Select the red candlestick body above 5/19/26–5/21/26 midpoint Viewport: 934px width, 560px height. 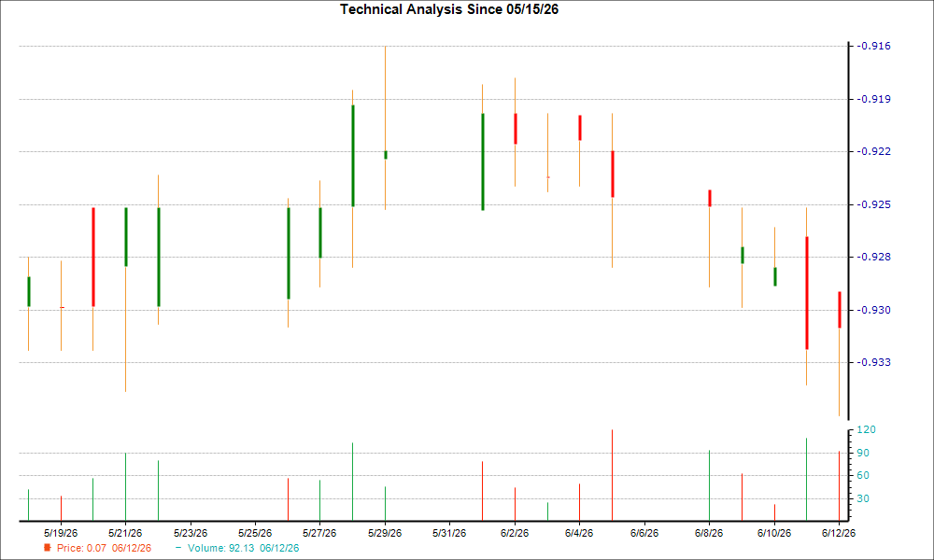(x=92, y=257)
